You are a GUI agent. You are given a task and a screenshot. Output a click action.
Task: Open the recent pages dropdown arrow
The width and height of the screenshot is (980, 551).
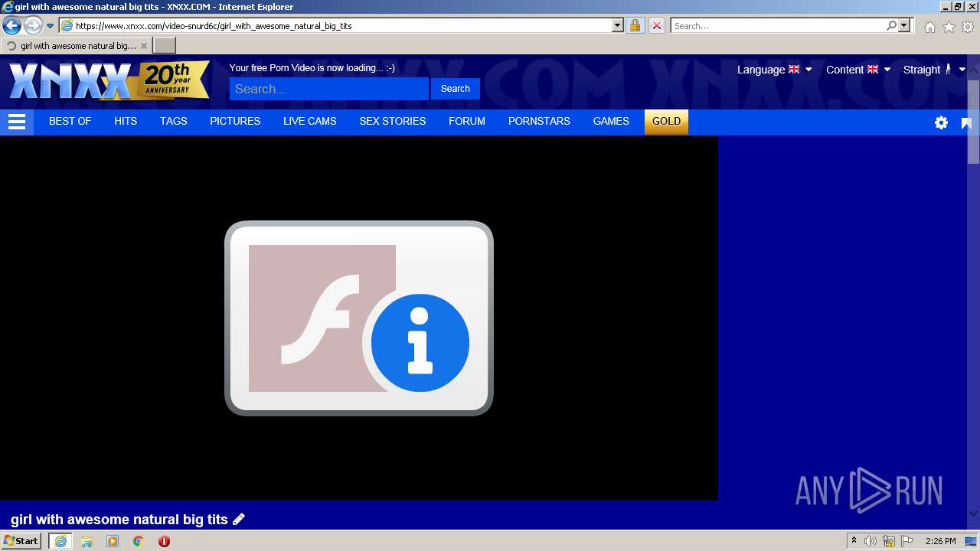(50, 26)
